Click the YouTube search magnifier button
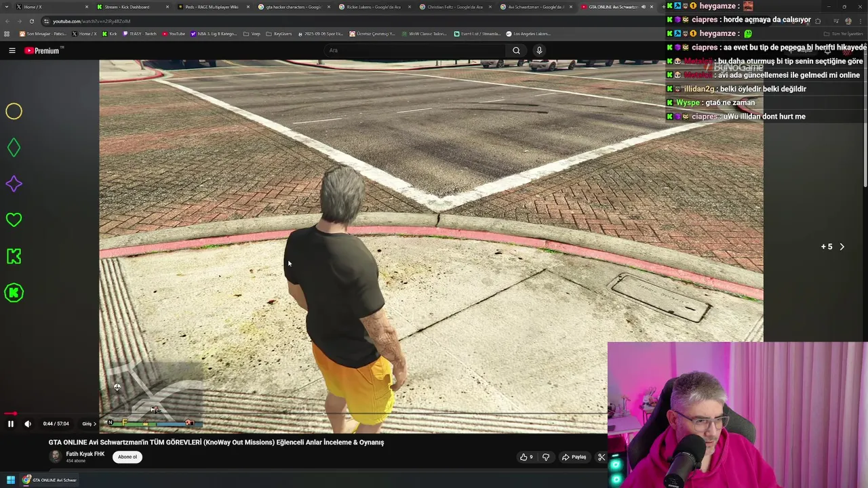 click(x=516, y=50)
